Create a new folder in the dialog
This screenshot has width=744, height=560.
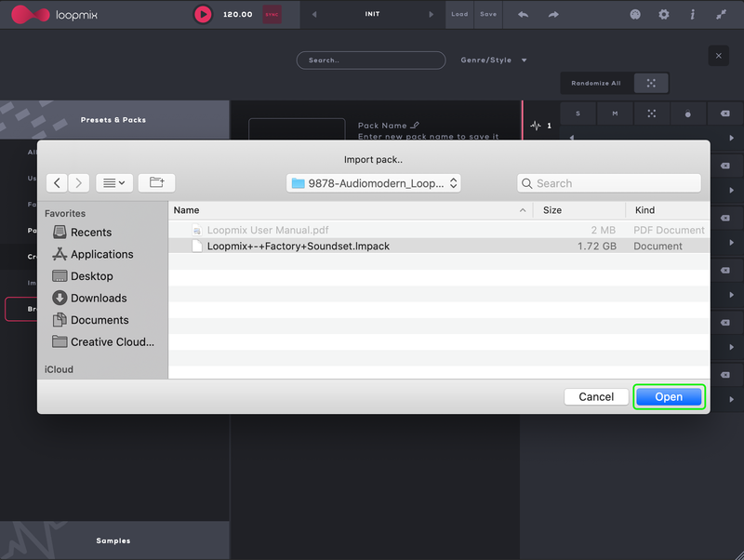pyautogui.click(x=156, y=183)
